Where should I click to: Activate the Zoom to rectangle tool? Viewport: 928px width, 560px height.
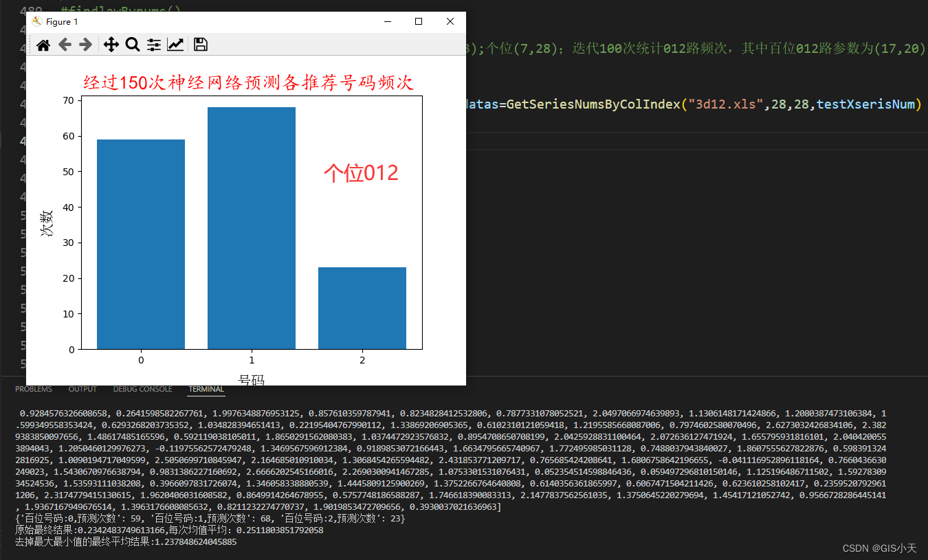click(x=132, y=45)
